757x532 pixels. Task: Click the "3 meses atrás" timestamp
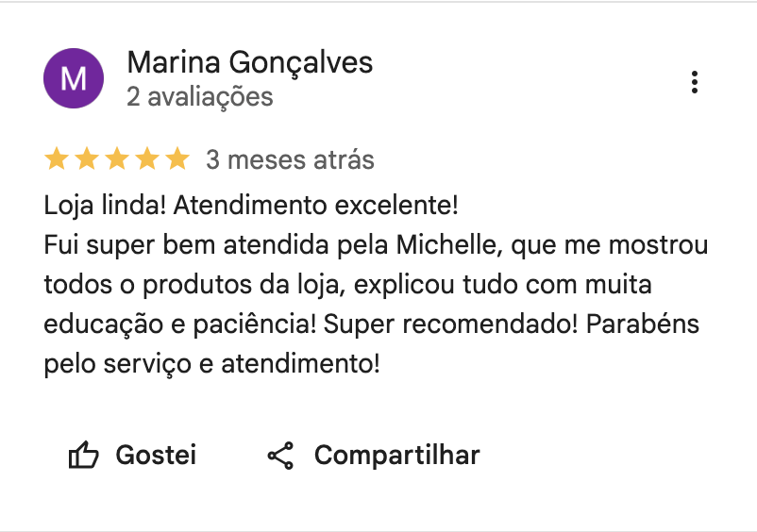pos(290,160)
